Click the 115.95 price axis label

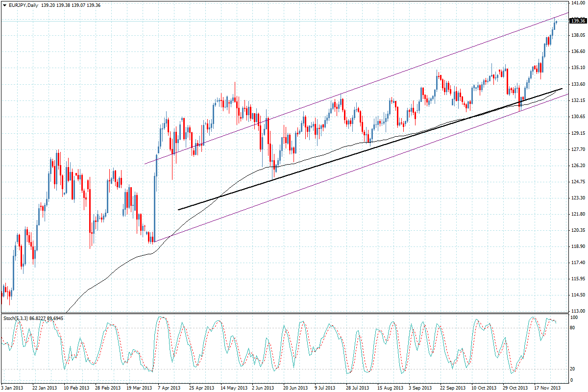coord(578,279)
